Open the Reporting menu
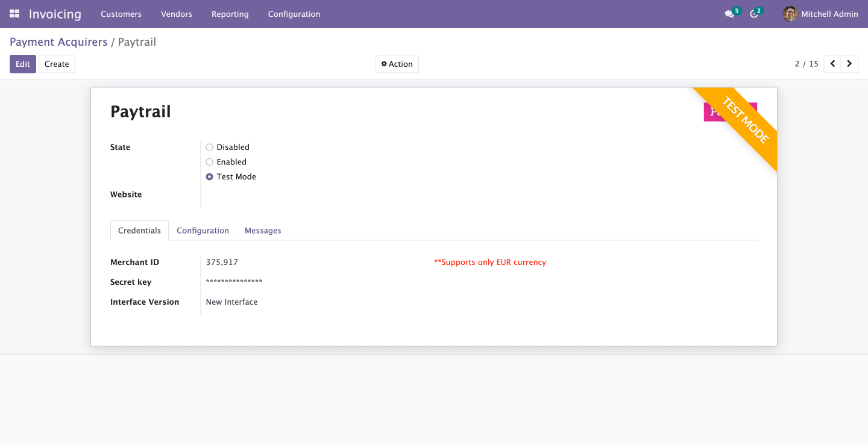This screenshot has width=868, height=445. pyautogui.click(x=230, y=14)
